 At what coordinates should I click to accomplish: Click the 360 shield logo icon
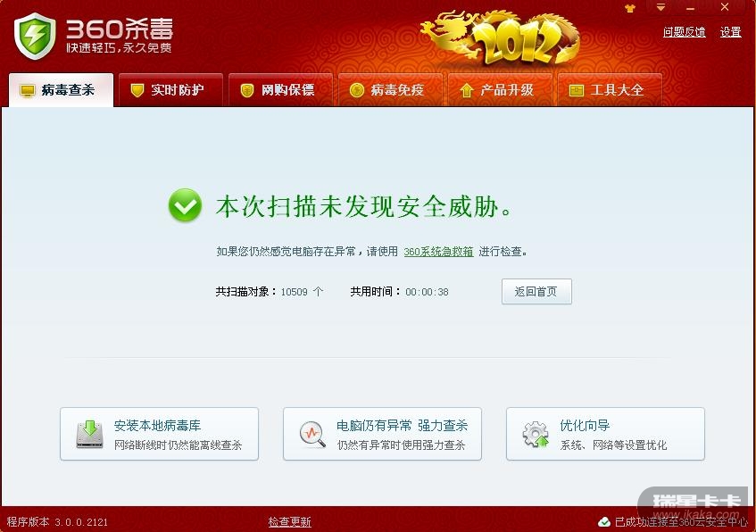click(35, 37)
